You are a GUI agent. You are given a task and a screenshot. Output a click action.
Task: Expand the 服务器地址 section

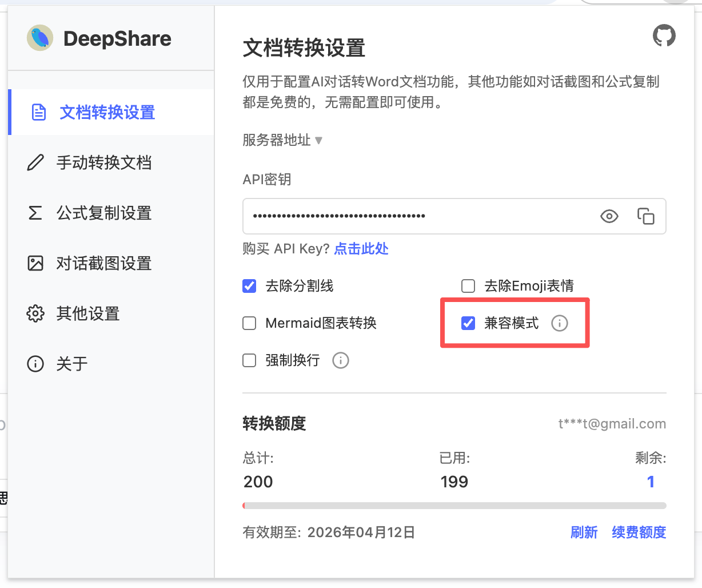[x=282, y=140]
